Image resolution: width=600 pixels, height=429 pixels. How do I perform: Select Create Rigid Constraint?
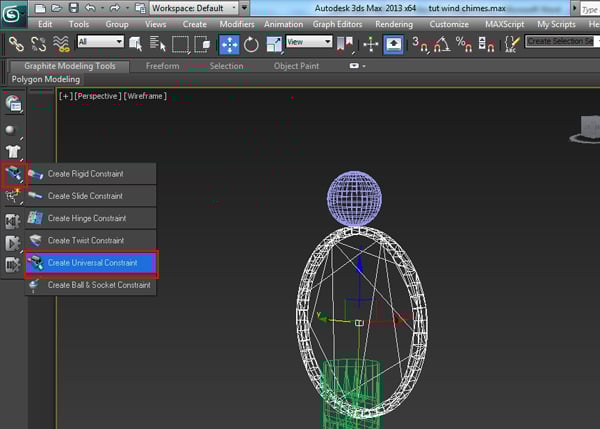click(90, 174)
